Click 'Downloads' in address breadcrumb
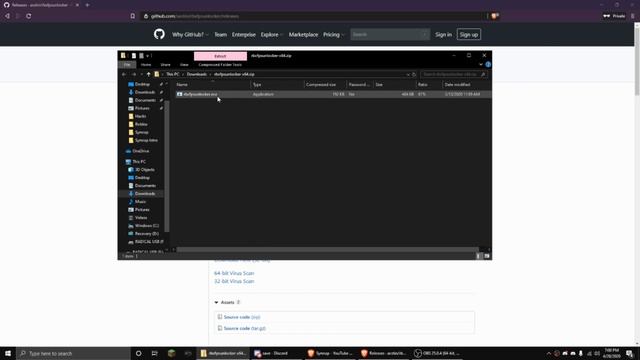Image resolution: width=640 pixels, height=360 pixels. tap(197, 74)
